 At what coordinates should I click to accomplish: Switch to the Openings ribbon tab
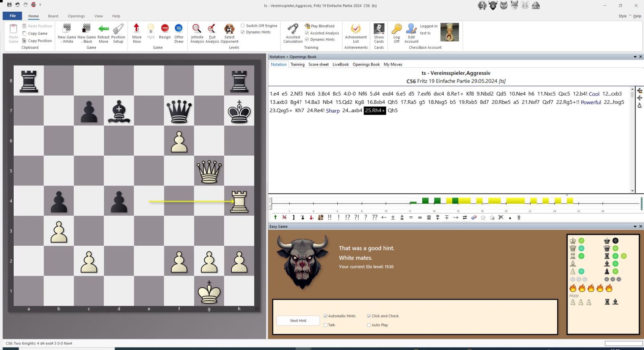click(x=76, y=16)
